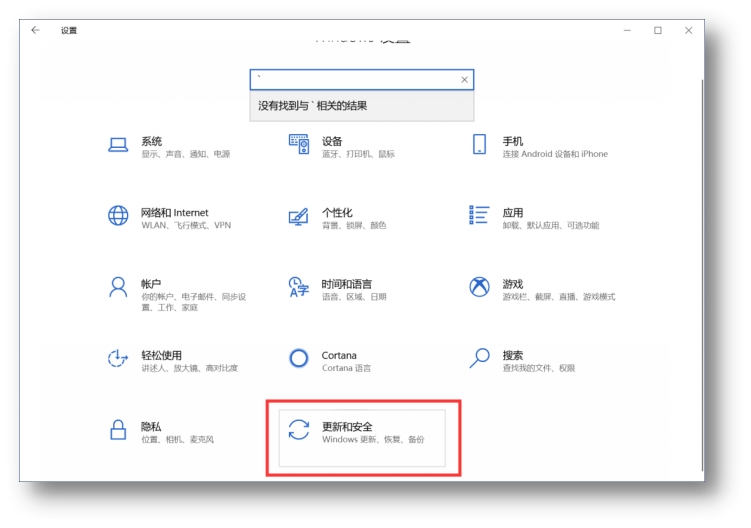Open the 帐户 person icon
The image size is (751, 528).
[118, 287]
